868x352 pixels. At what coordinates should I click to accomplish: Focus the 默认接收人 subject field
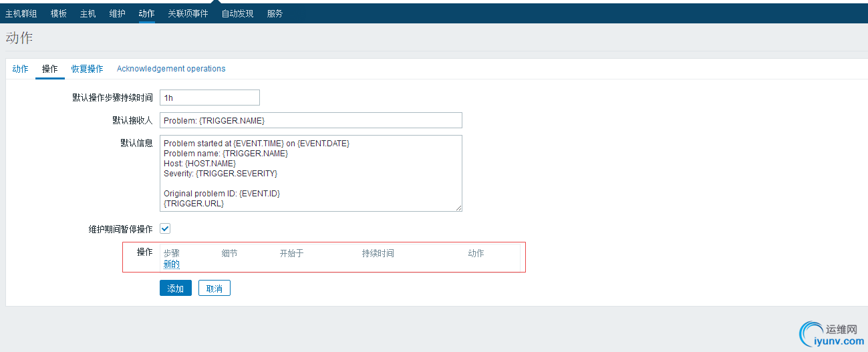[x=311, y=120]
